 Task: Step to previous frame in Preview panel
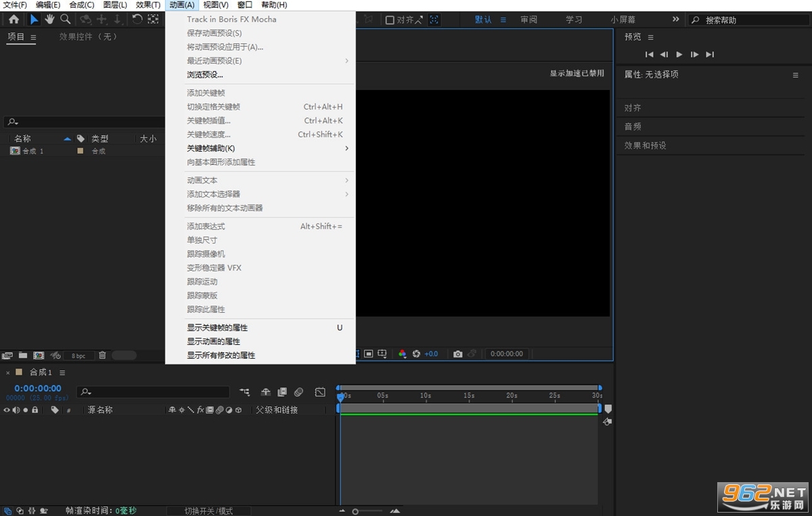coord(664,54)
